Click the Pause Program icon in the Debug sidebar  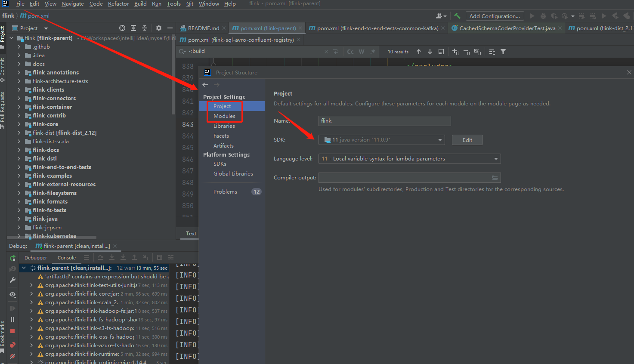tap(12, 320)
